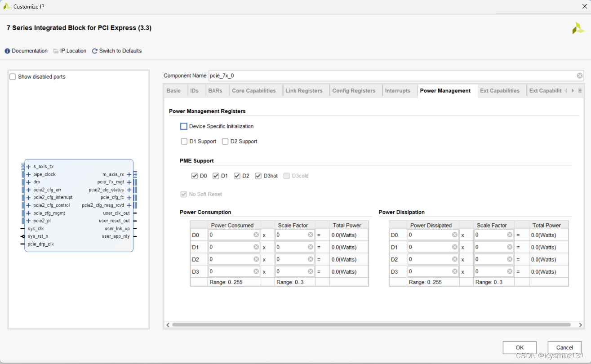Image resolution: width=591 pixels, height=364 pixels.
Task: Clear D3 Power Dissipated value
Action: 455,271
